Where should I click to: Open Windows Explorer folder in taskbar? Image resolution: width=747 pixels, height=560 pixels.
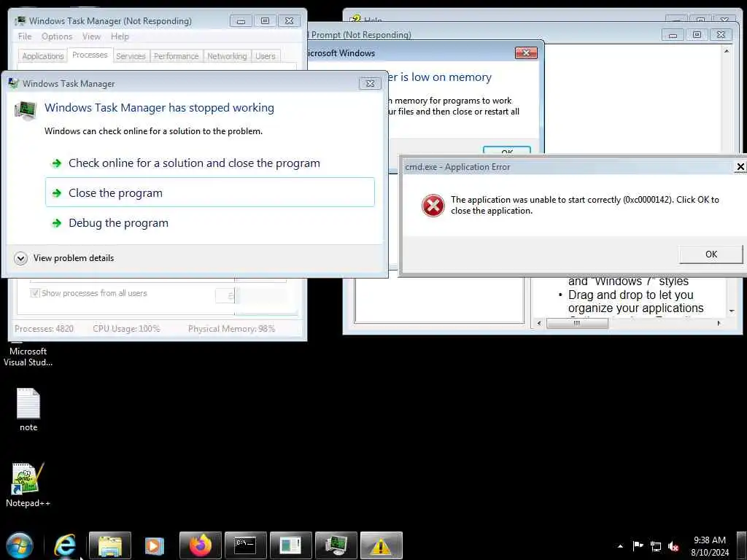coord(110,545)
